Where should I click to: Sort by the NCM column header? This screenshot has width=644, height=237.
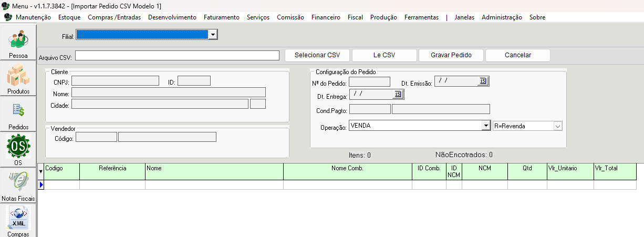pos(485,172)
